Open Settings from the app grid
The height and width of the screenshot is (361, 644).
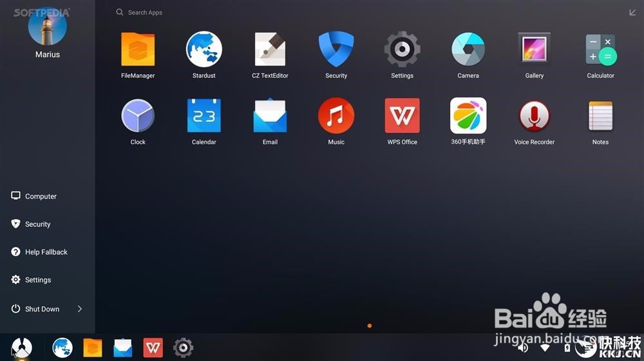[x=402, y=50]
